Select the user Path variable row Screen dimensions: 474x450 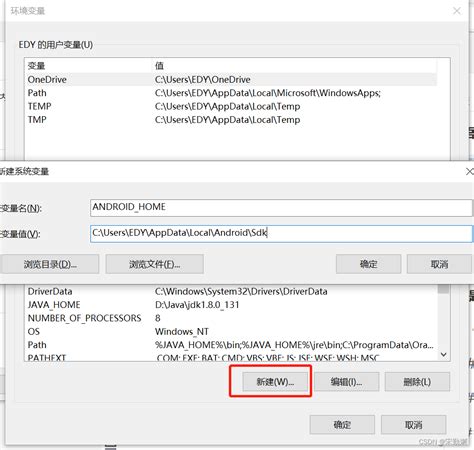(x=231, y=93)
